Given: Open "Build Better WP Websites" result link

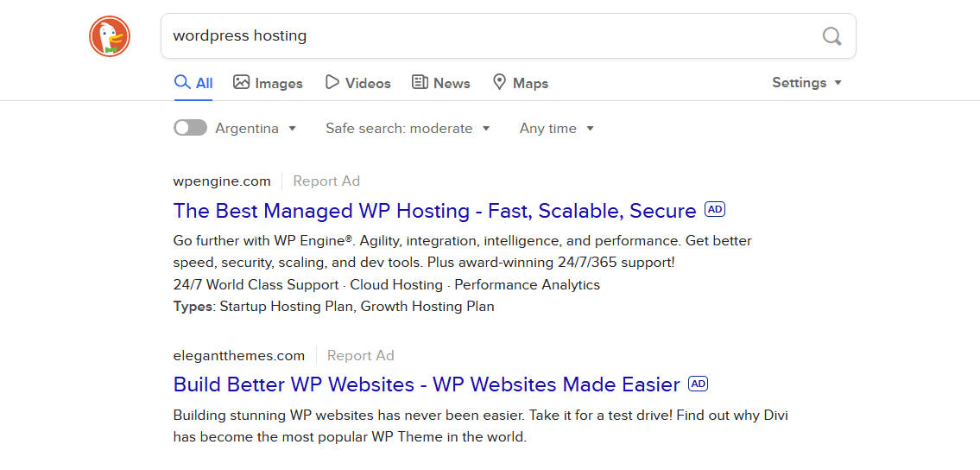Looking at the screenshot, I should (427, 384).
